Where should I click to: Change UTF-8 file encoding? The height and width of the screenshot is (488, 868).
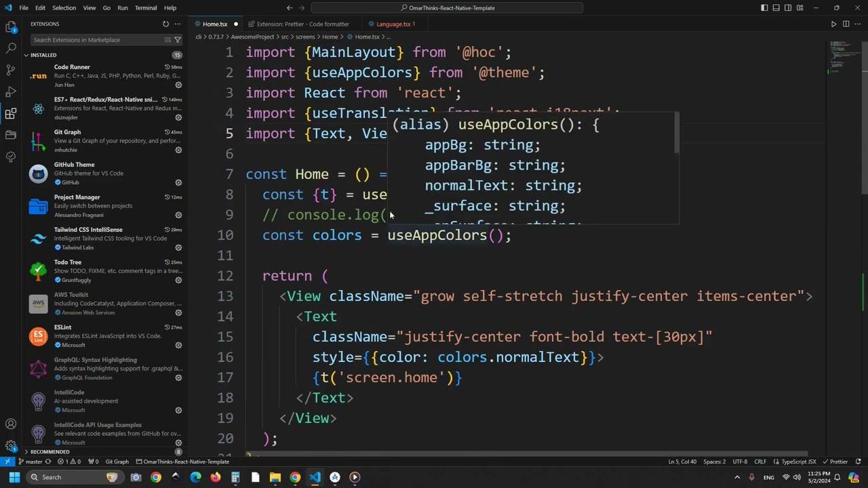pos(739,462)
